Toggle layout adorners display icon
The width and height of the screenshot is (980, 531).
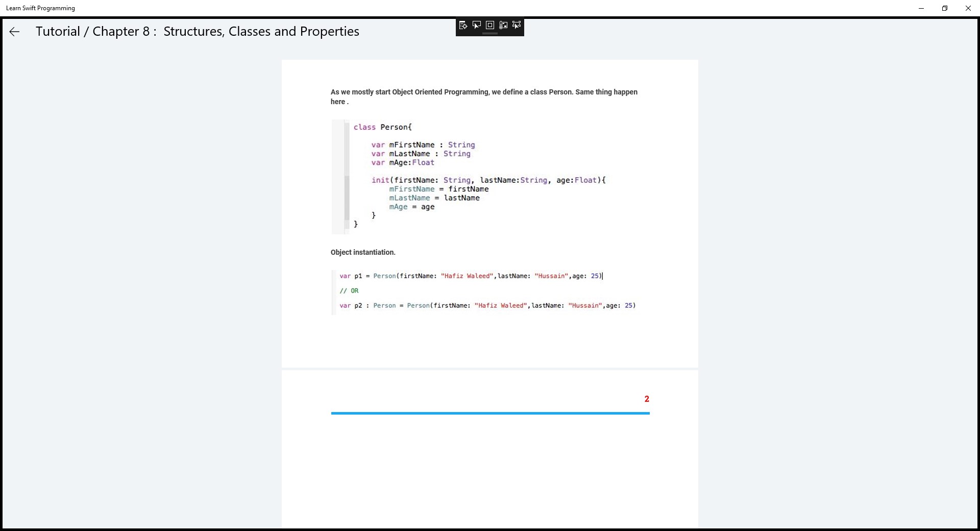pyautogui.click(x=490, y=25)
